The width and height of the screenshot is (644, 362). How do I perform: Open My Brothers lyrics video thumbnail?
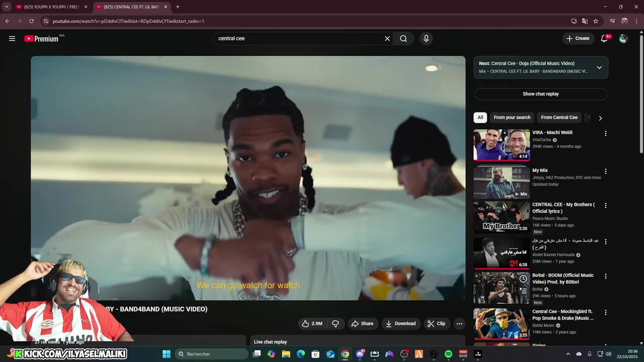tap(502, 217)
